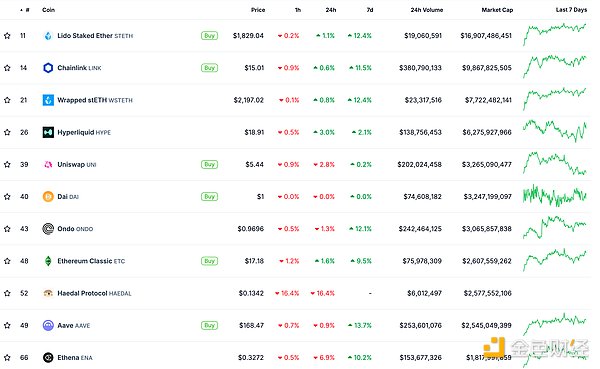Sort by the Market Cap column header

[497, 10]
